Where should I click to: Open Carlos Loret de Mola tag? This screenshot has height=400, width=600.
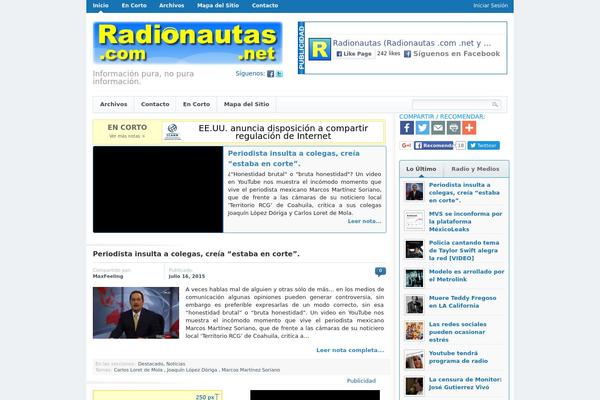(138, 370)
